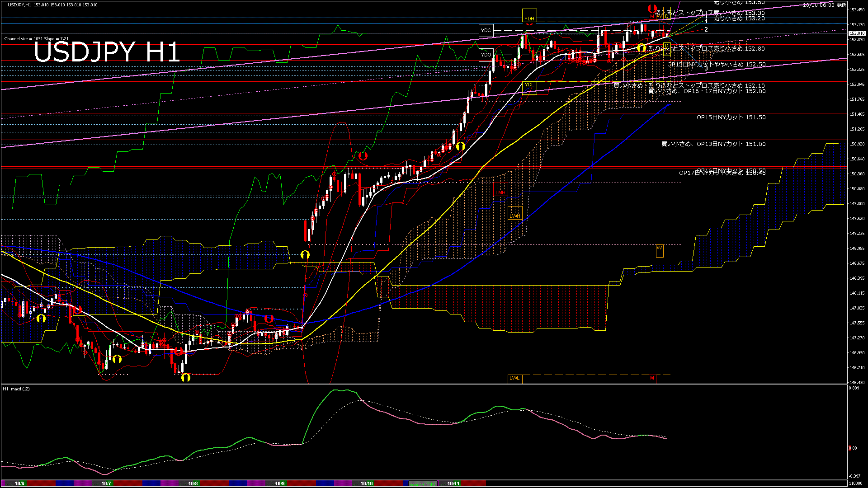
Task: Select the 10/10 date marker on timeline
Action: coord(367,483)
